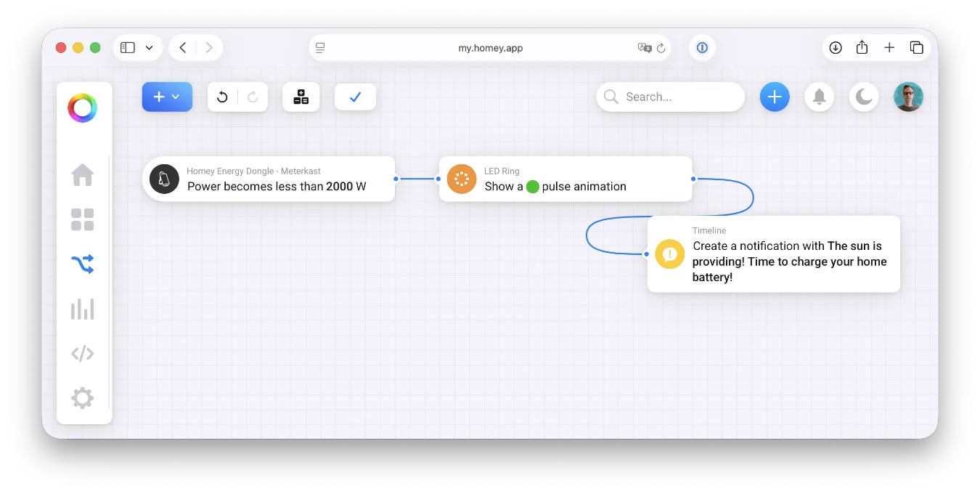The width and height of the screenshot is (980, 494).
Task: Click the calculator logic card button
Action: 301,97
